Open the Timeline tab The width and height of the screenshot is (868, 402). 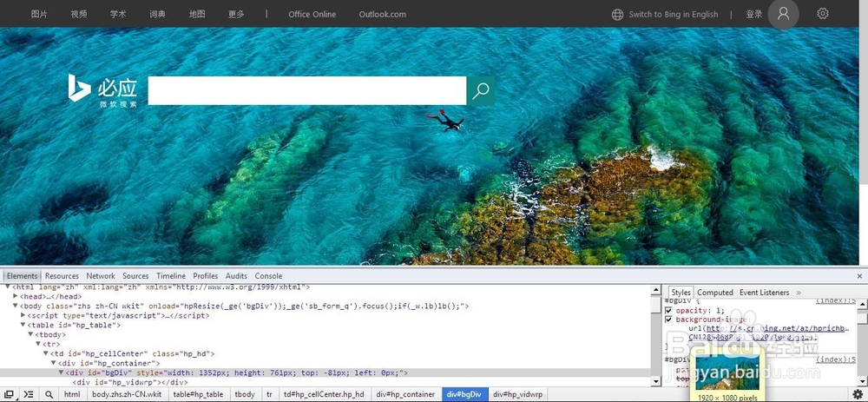pyautogui.click(x=171, y=276)
